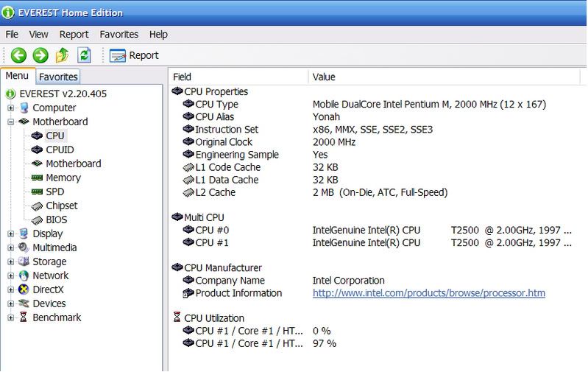
Task: Click the Benchmark hourglass icon
Action: point(24,317)
